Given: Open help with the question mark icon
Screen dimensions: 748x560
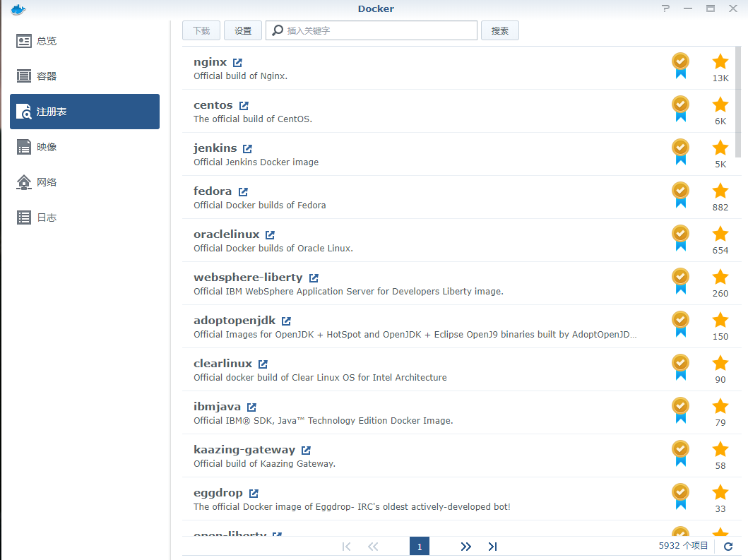Looking at the screenshot, I should pos(665,8).
